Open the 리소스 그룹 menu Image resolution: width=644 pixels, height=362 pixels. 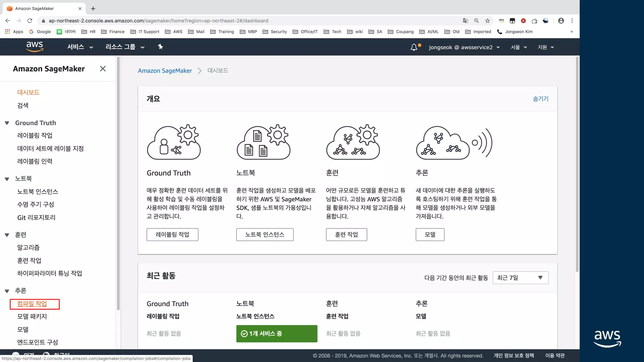(x=125, y=47)
